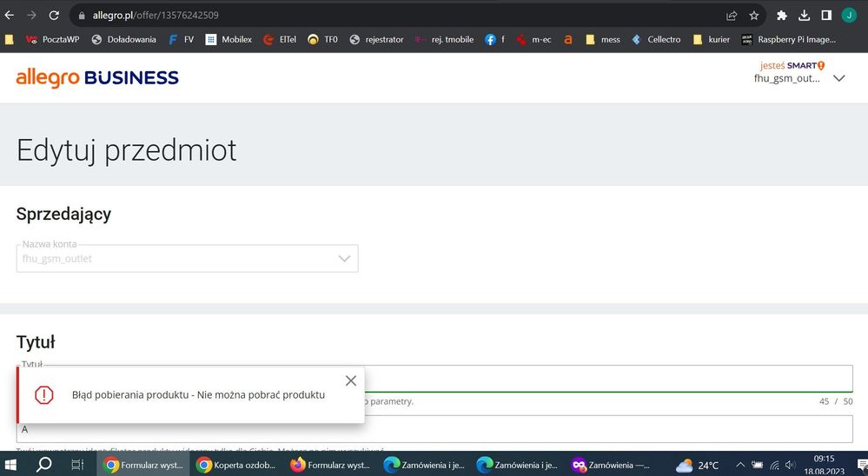Open the Chrome profile avatar J
Screen dimensions: 868x476
[849, 16]
